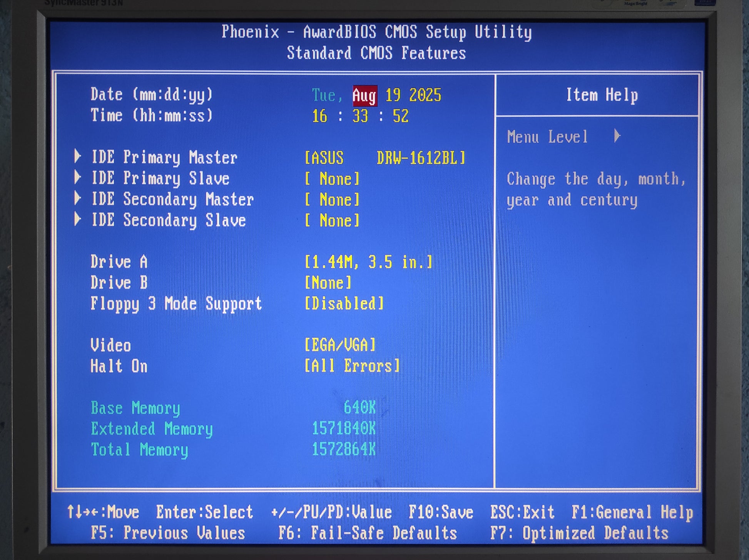Image resolution: width=749 pixels, height=560 pixels.
Task: Click F10:Save in the footer
Action: pyautogui.click(x=441, y=512)
